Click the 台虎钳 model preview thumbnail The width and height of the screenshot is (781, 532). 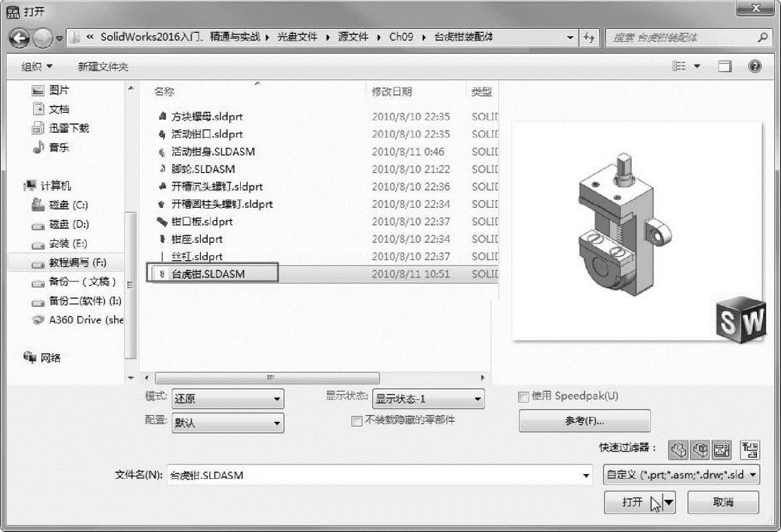(638, 231)
